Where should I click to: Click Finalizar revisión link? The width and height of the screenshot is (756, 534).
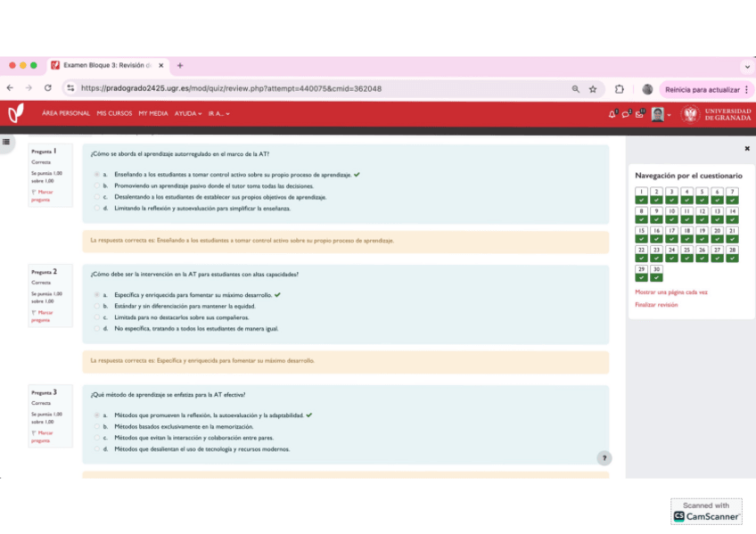(656, 305)
